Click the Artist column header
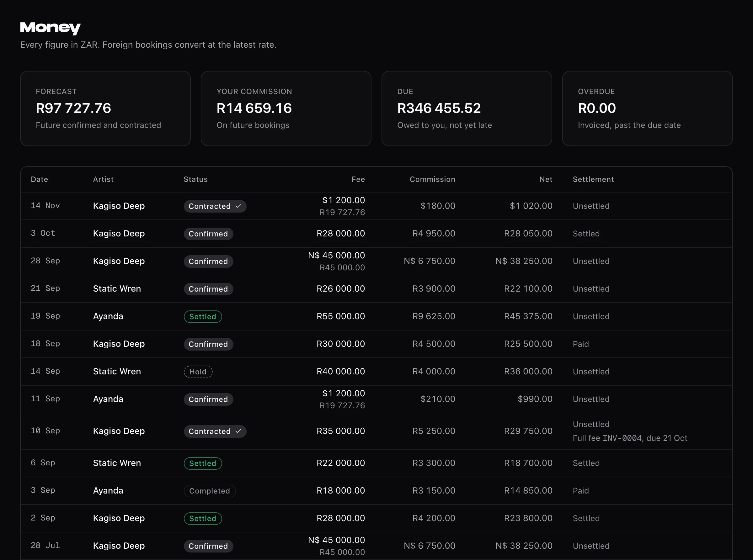The width and height of the screenshot is (753, 560). click(x=103, y=179)
